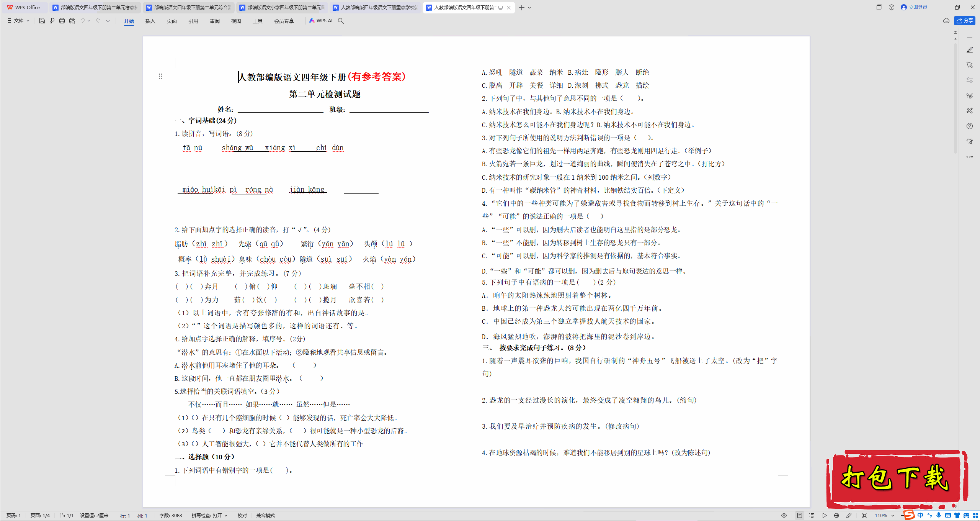Click 立即登录 login link

[x=914, y=7]
